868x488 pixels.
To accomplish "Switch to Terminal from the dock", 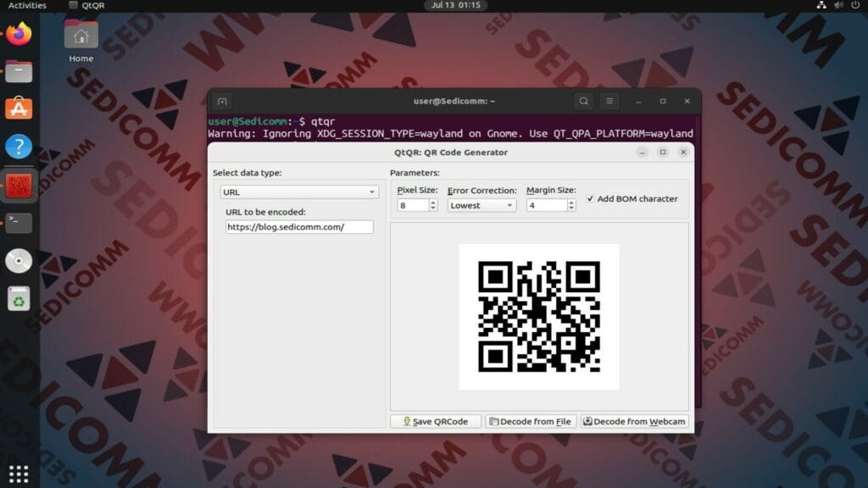I will (x=19, y=223).
